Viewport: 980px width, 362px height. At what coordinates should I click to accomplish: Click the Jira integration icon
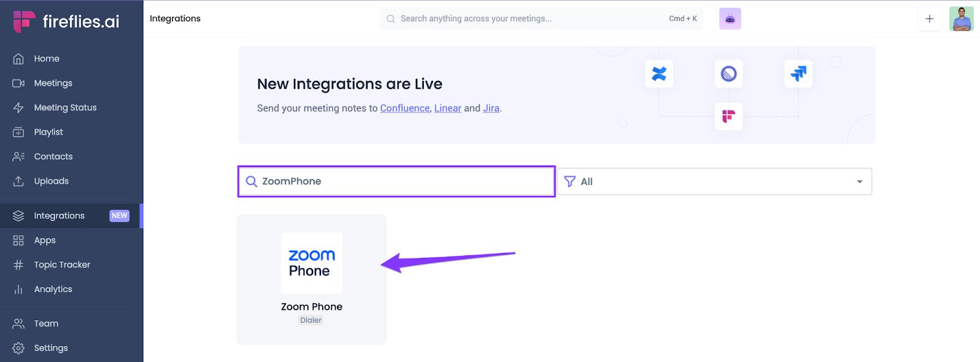[x=798, y=74]
